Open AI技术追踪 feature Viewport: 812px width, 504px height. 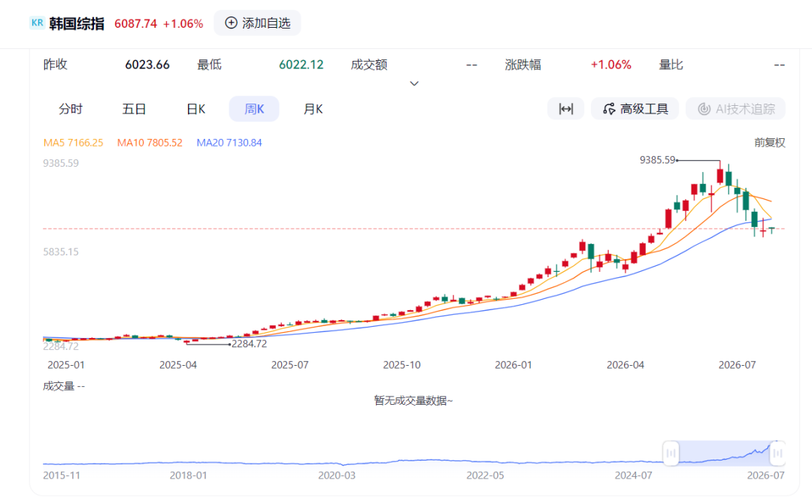735,109
